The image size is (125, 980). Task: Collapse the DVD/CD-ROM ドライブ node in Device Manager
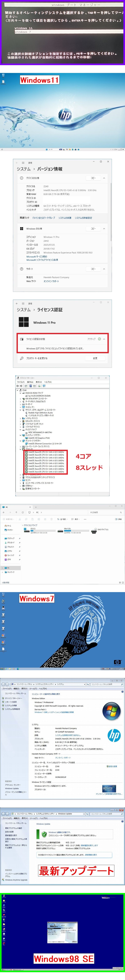(20, 393)
